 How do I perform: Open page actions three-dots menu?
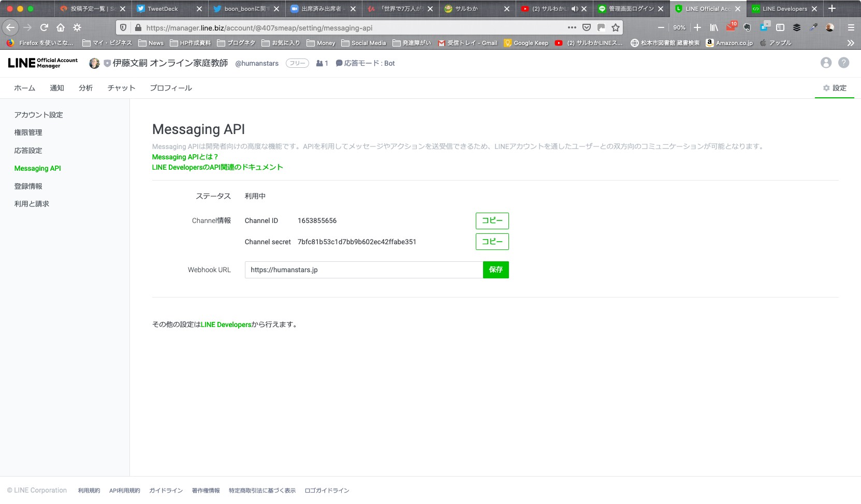click(x=572, y=27)
